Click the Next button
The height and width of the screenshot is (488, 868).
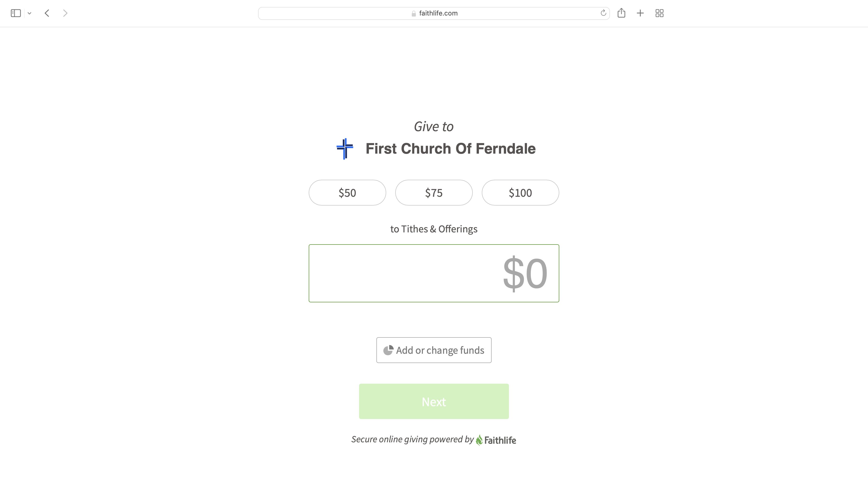coord(434,402)
